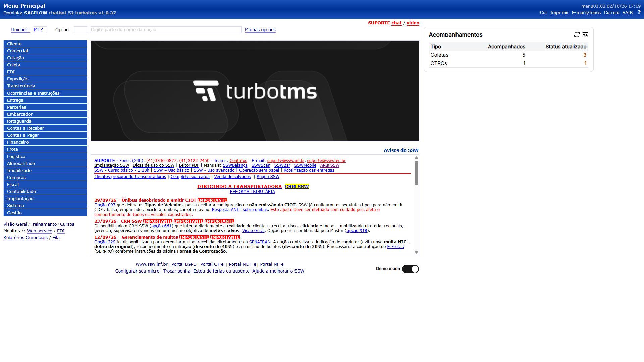Open the Comercial menu
644x362 pixels.
pos(45,51)
